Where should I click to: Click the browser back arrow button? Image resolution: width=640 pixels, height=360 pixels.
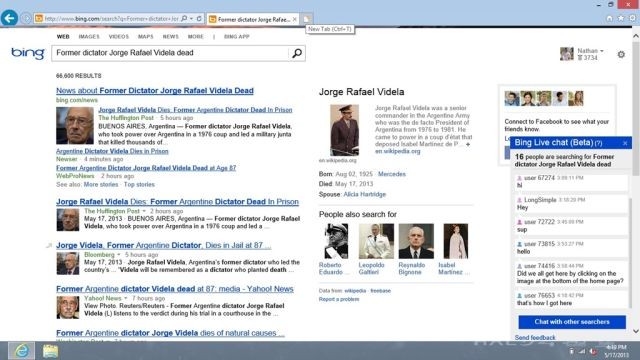click(x=9, y=18)
